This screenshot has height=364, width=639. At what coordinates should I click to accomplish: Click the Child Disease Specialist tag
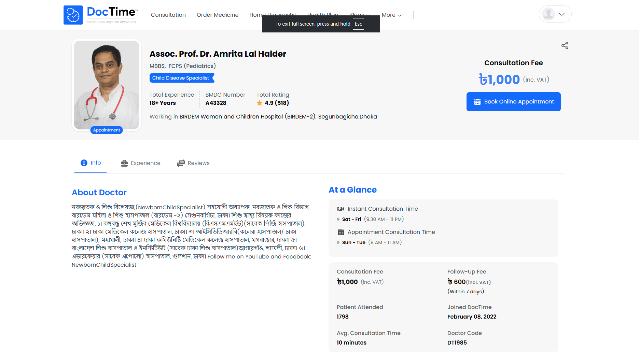181,78
